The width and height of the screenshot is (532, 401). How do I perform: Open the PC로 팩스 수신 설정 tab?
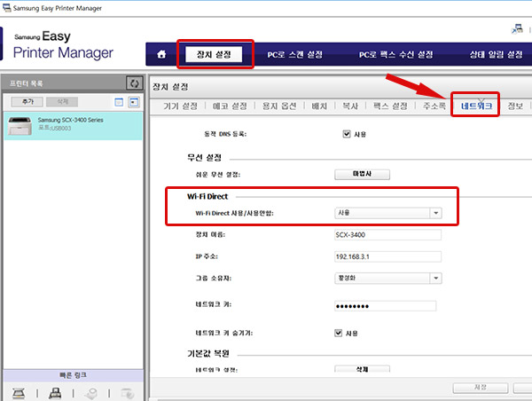pos(396,55)
